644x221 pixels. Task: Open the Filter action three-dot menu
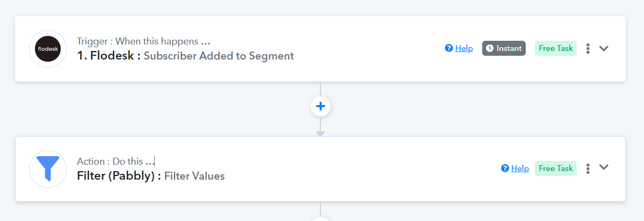point(588,168)
